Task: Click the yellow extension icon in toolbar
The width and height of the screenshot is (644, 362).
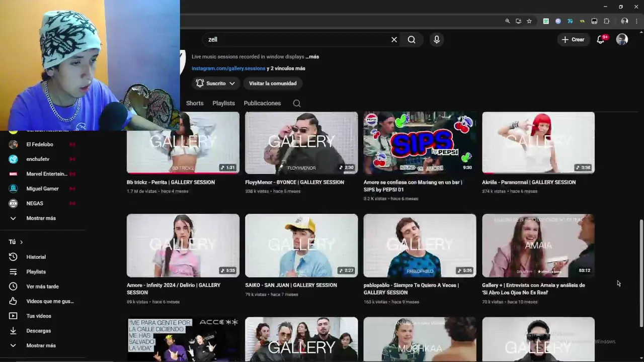Action: (x=582, y=21)
